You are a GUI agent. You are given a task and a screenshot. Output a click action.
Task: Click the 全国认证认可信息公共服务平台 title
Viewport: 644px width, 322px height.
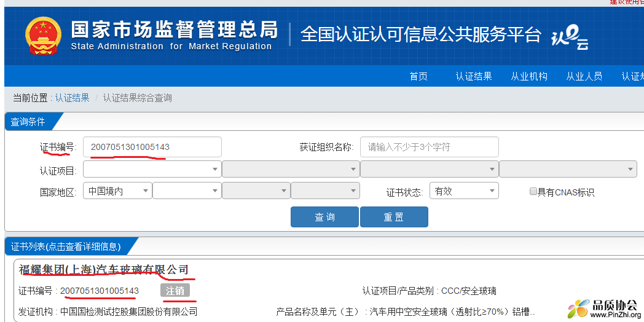pyautogui.click(x=421, y=35)
